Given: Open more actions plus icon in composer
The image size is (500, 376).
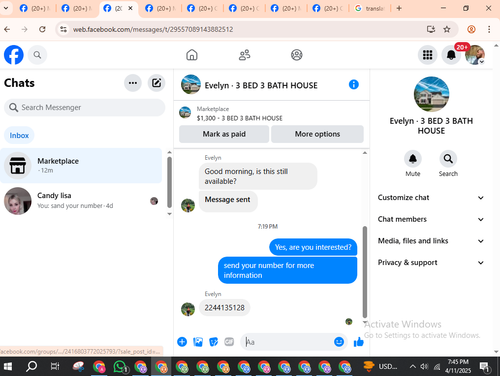Looking at the screenshot, I should (x=182, y=342).
